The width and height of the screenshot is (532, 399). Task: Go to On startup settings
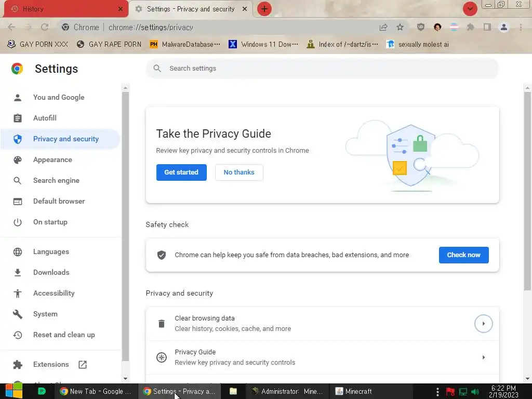pyautogui.click(x=60, y=222)
